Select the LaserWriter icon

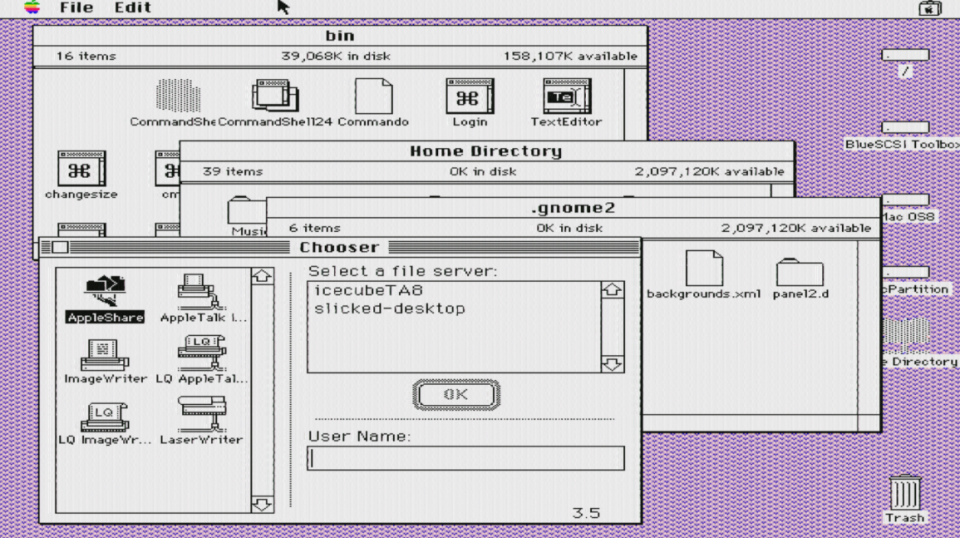click(201, 420)
